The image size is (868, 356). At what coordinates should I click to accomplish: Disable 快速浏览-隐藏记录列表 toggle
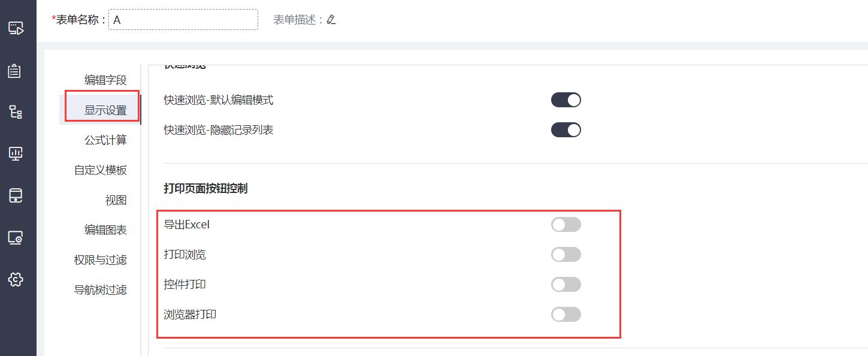click(566, 130)
